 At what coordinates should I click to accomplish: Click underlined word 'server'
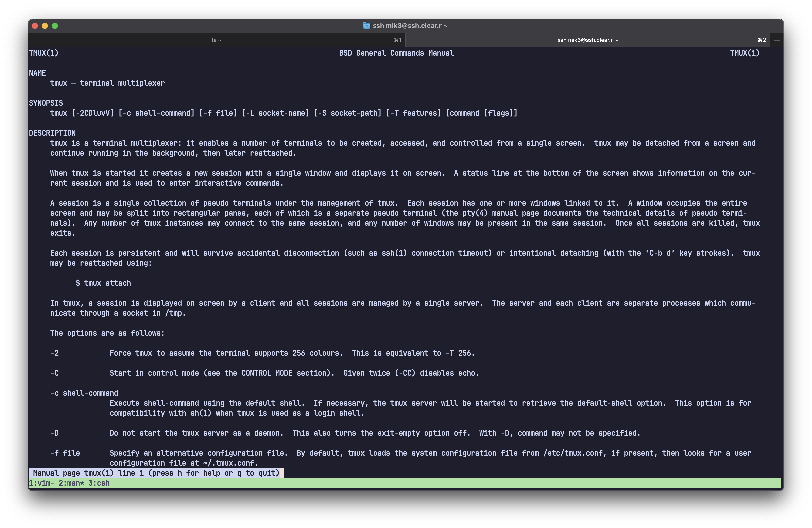(x=467, y=303)
